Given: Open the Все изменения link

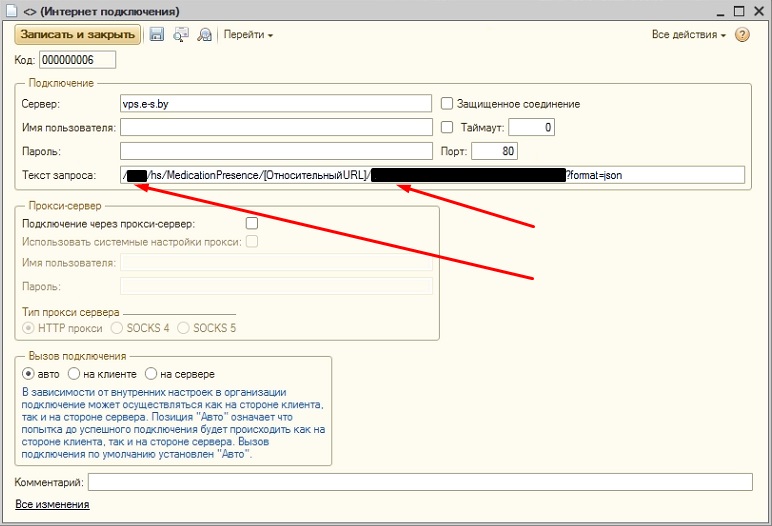Looking at the screenshot, I should click(x=52, y=504).
